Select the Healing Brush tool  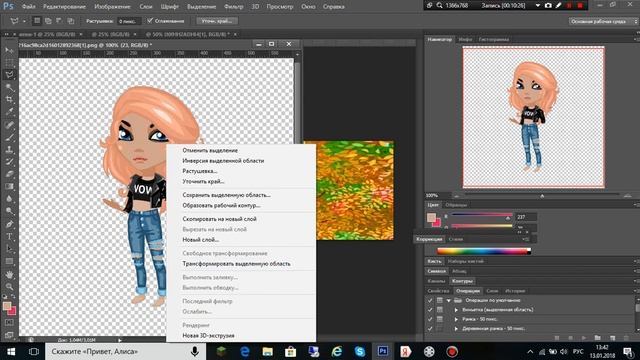coord(9,125)
